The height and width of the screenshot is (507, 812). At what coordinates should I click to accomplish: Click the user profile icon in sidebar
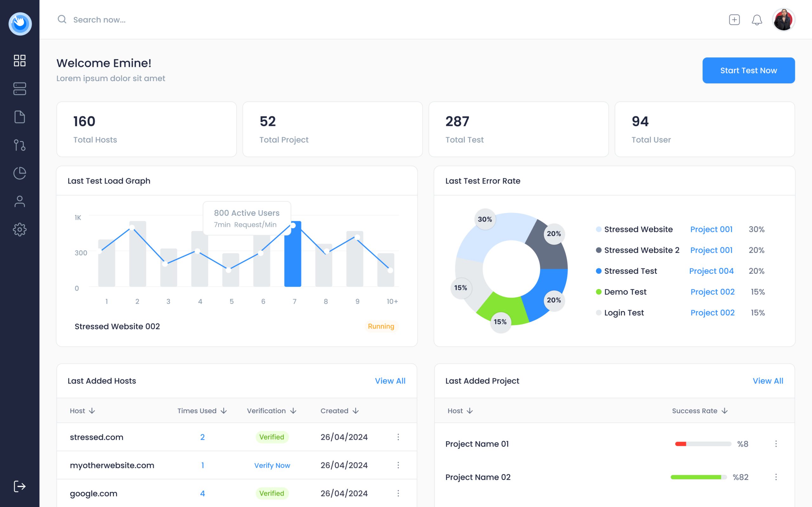coord(20,202)
